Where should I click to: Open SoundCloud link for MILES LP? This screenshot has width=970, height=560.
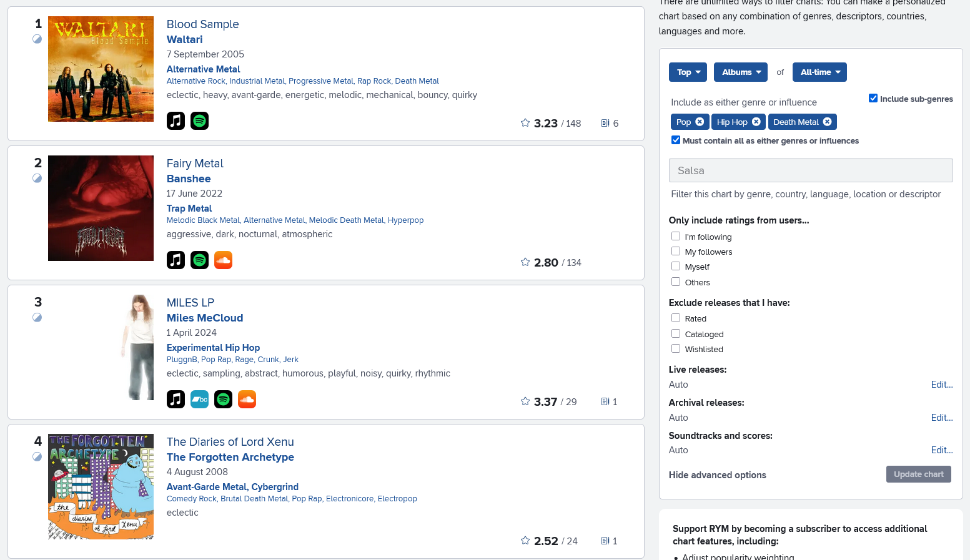click(x=247, y=399)
